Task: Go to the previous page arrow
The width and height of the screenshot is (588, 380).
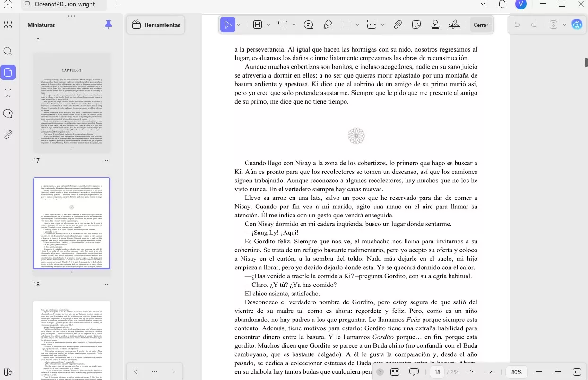Action: [470, 372]
